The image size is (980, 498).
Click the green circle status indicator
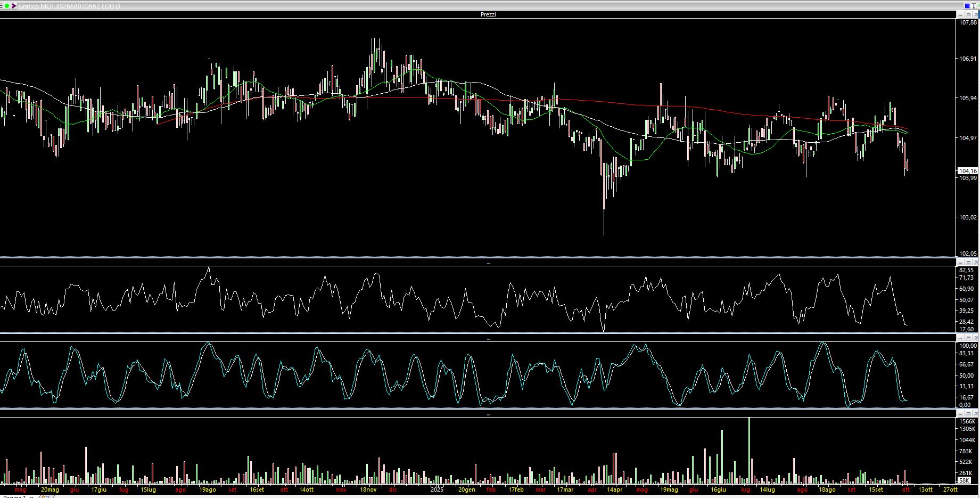(7, 6)
